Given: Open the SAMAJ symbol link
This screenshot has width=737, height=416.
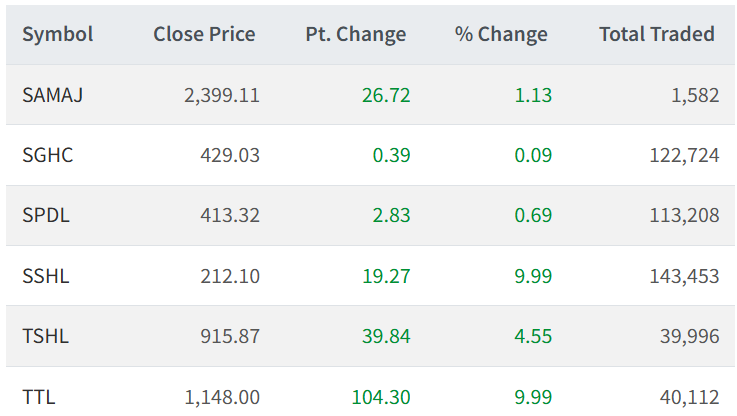Looking at the screenshot, I should (53, 95).
